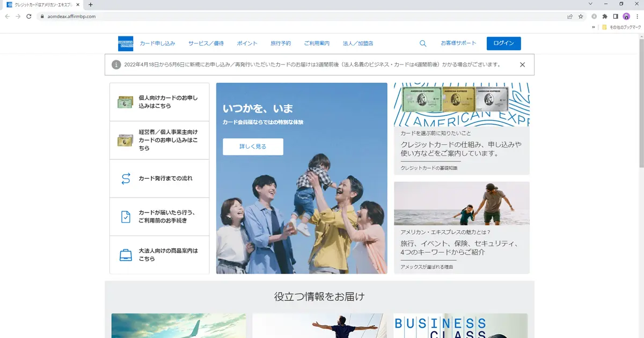Click the green card icon for personal cards
Viewport: 644px width, 338px height.
125,102
